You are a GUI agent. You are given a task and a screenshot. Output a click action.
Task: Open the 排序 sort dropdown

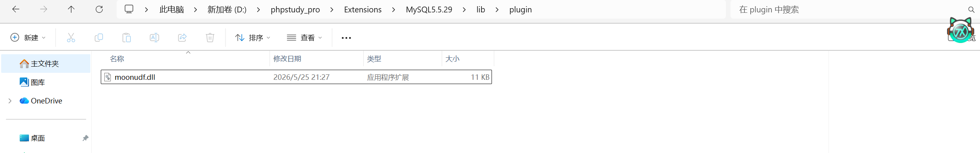253,38
